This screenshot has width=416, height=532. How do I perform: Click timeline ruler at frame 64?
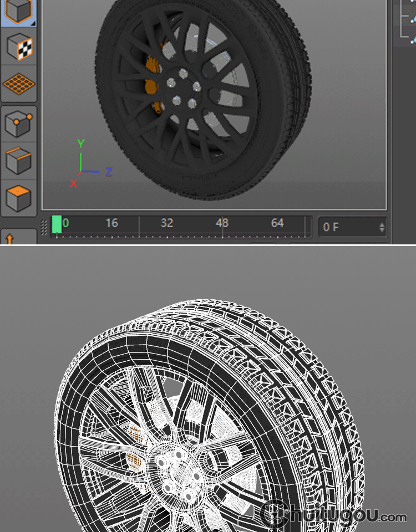pos(277,223)
